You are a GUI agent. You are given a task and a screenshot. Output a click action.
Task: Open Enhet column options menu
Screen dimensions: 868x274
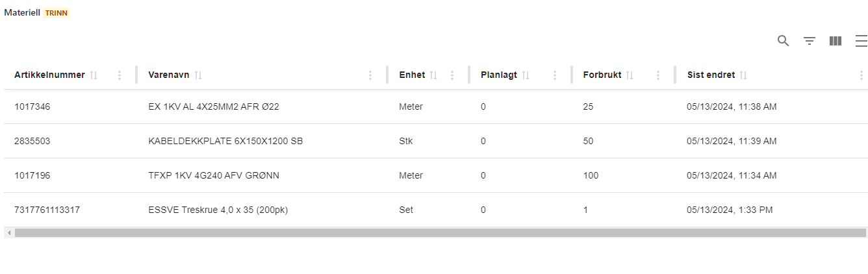452,75
